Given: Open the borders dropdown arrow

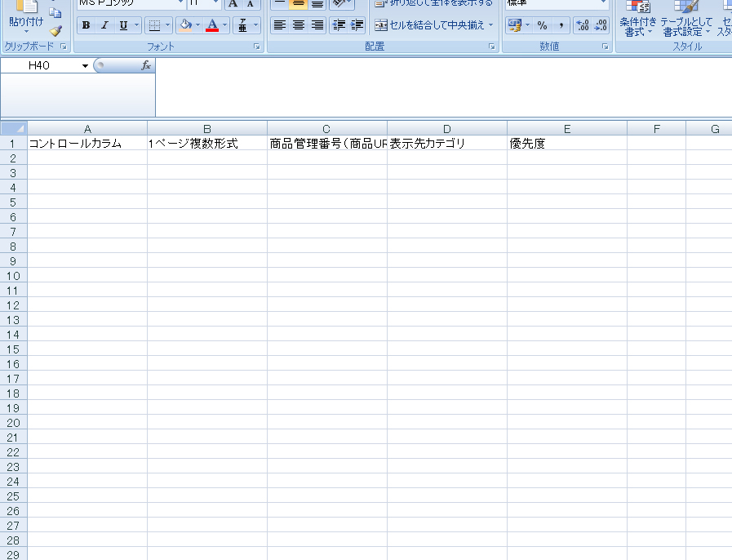Looking at the screenshot, I should pyautogui.click(x=167, y=25).
